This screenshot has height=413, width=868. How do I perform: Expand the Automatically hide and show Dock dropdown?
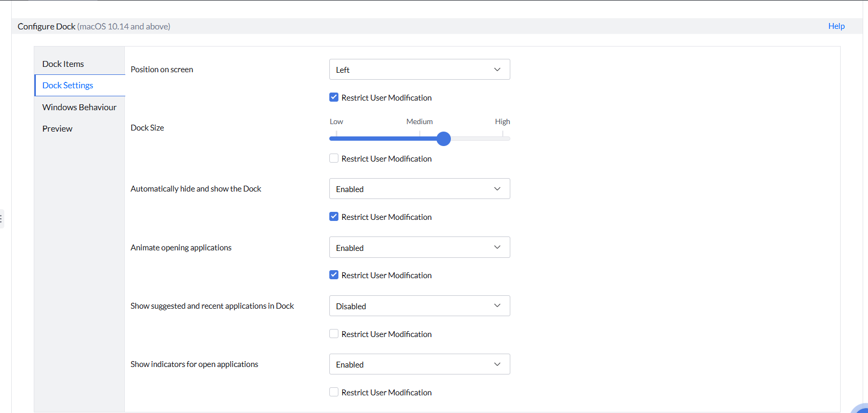419,189
